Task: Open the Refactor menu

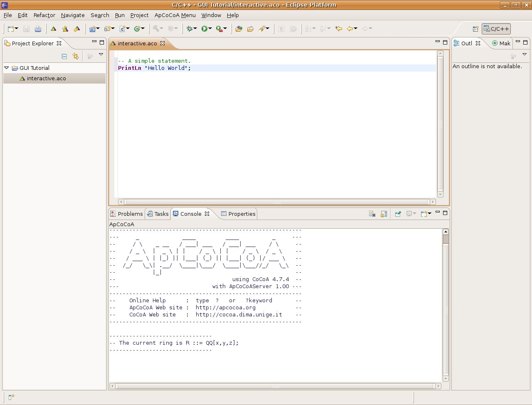Action: [44, 15]
